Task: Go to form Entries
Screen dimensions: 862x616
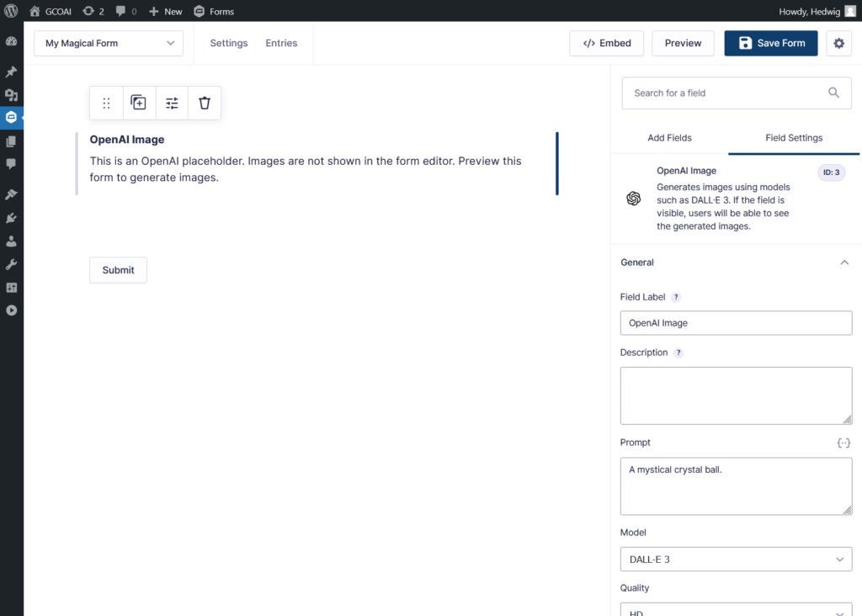Action: [x=281, y=43]
